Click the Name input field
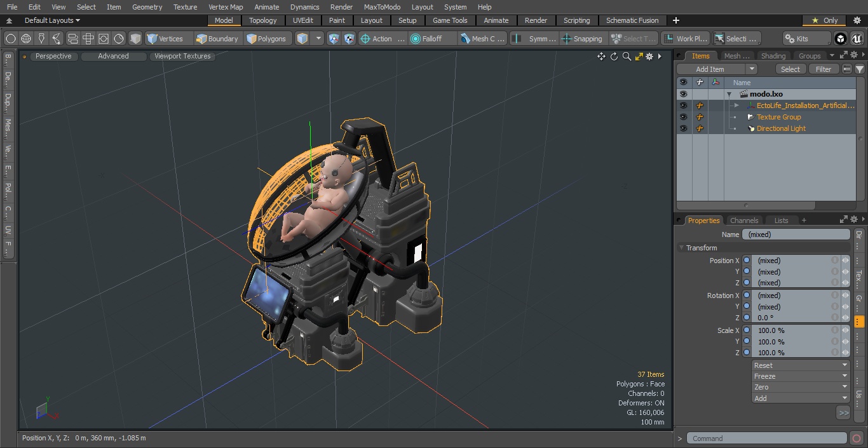 [x=796, y=234]
